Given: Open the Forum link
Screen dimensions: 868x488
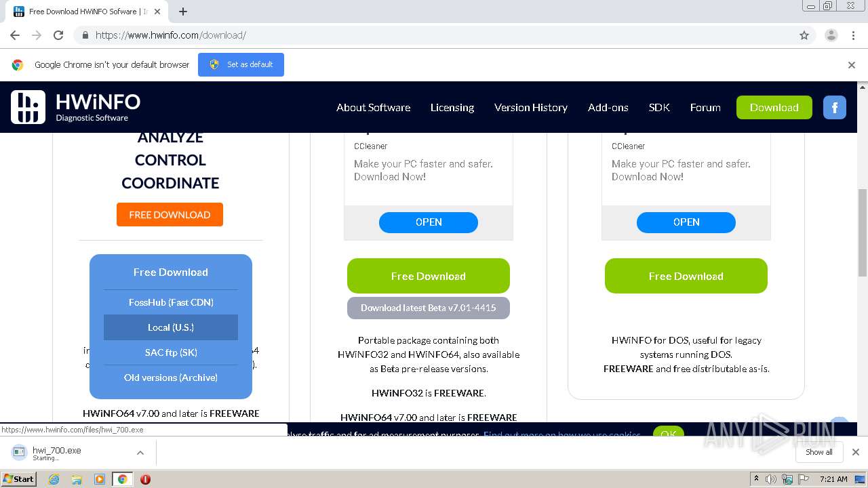Looking at the screenshot, I should (705, 107).
